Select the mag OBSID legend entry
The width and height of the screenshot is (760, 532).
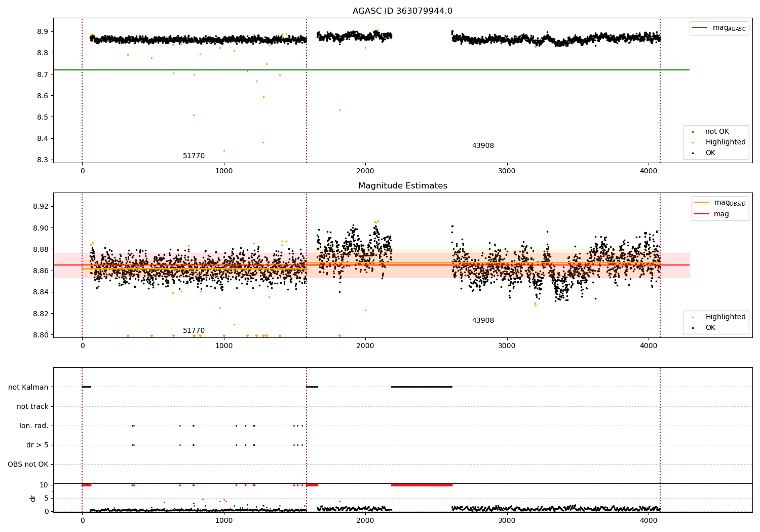click(720, 203)
